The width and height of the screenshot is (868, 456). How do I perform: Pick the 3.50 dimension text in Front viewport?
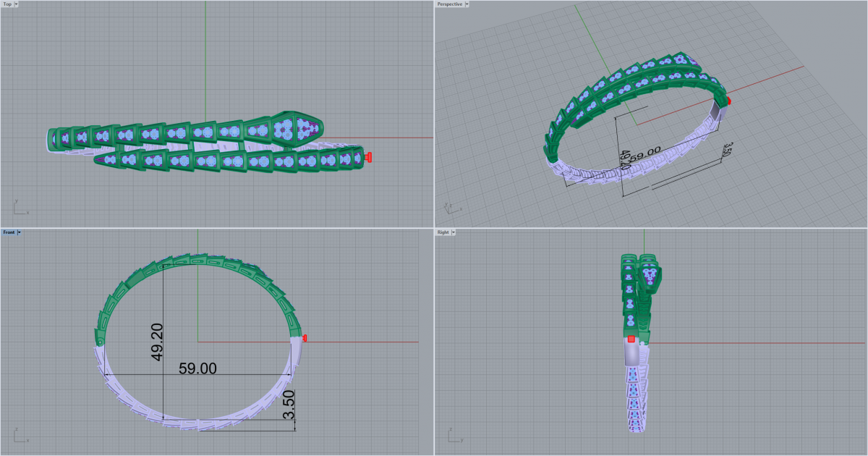pyautogui.click(x=289, y=405)
